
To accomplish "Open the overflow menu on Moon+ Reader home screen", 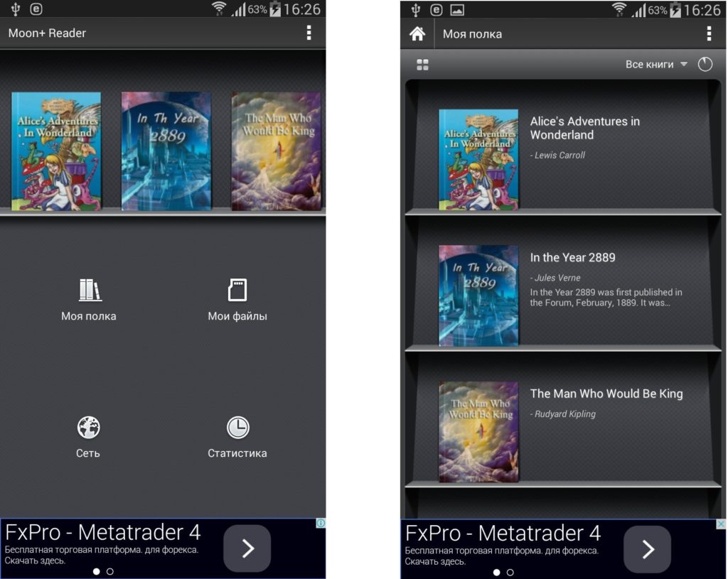I will (309, 33).
